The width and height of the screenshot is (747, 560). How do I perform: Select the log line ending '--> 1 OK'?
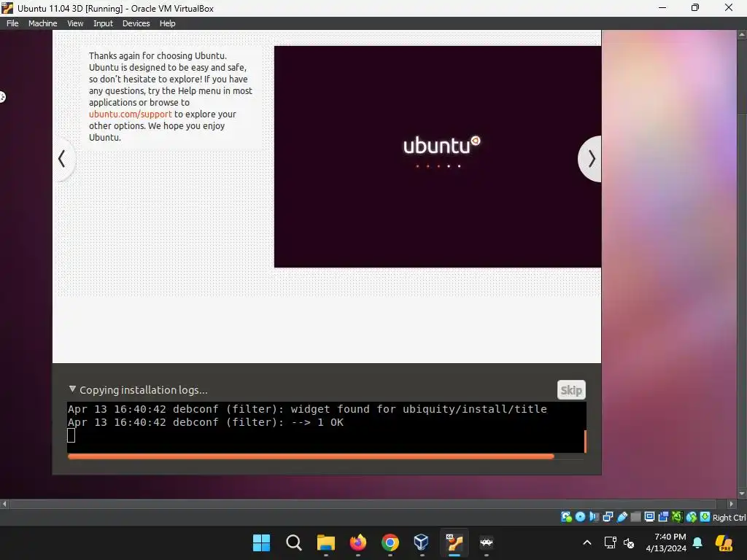[x=205, y=422]
